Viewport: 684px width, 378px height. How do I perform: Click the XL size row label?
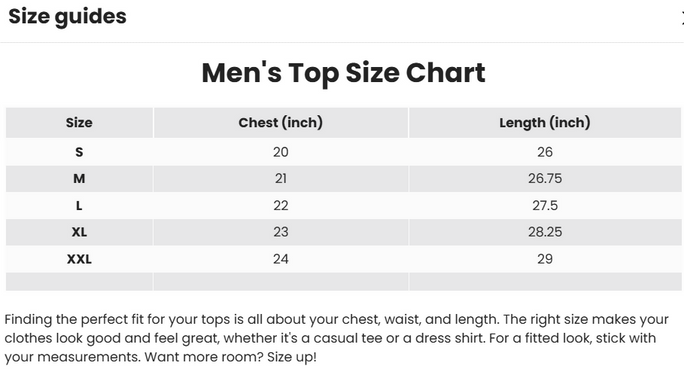(x=79, y=232)
